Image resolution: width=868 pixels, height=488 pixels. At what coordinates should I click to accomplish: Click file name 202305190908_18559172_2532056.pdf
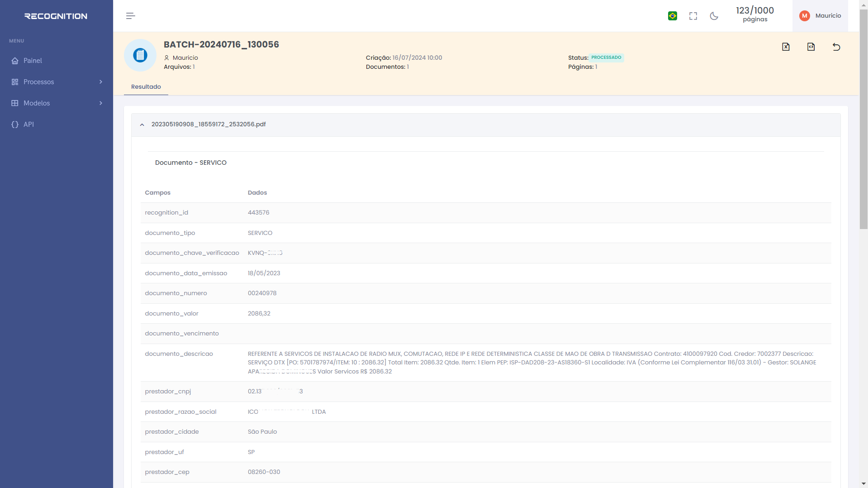tap(209, 124)
